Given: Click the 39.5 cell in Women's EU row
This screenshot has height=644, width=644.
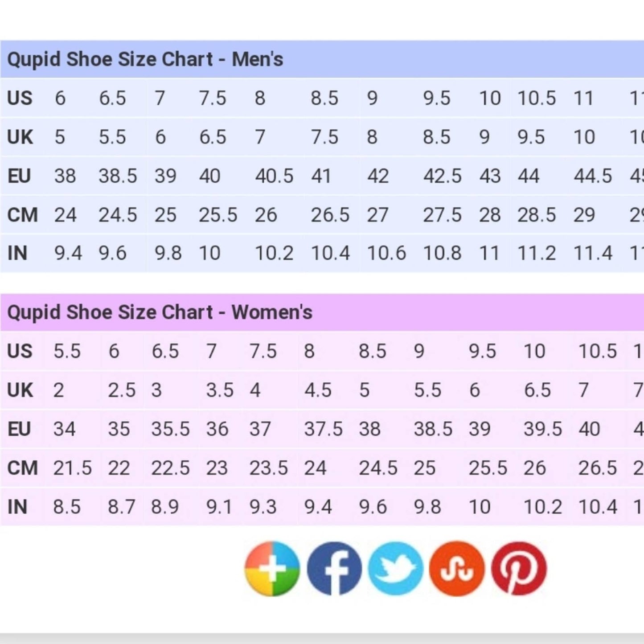Looking at the screenshot, I should pos(542,429).
